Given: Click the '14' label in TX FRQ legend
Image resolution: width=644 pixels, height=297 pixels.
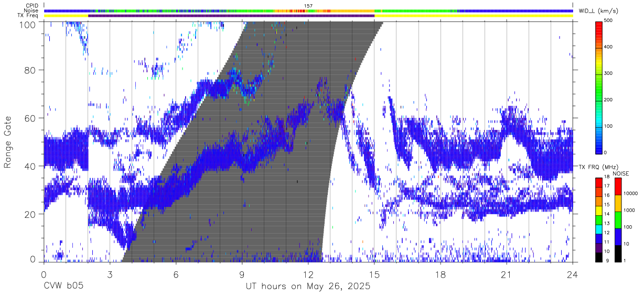Looking at the screenshot, I should (x=607, y=214).
